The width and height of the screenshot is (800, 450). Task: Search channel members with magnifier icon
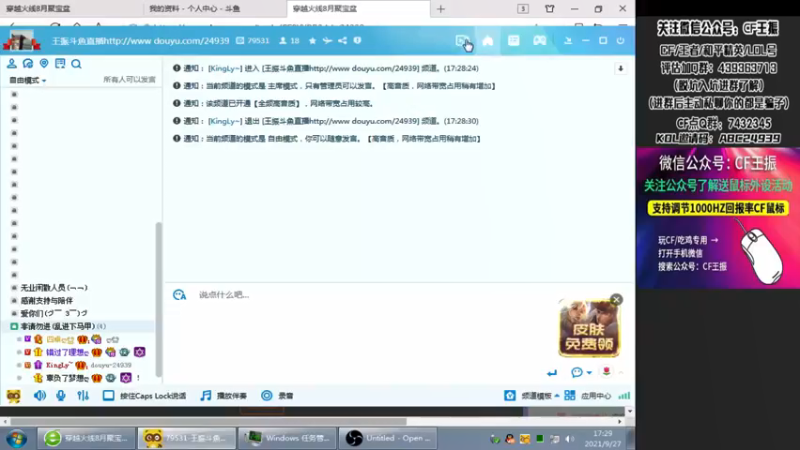(x=77, y=64)
